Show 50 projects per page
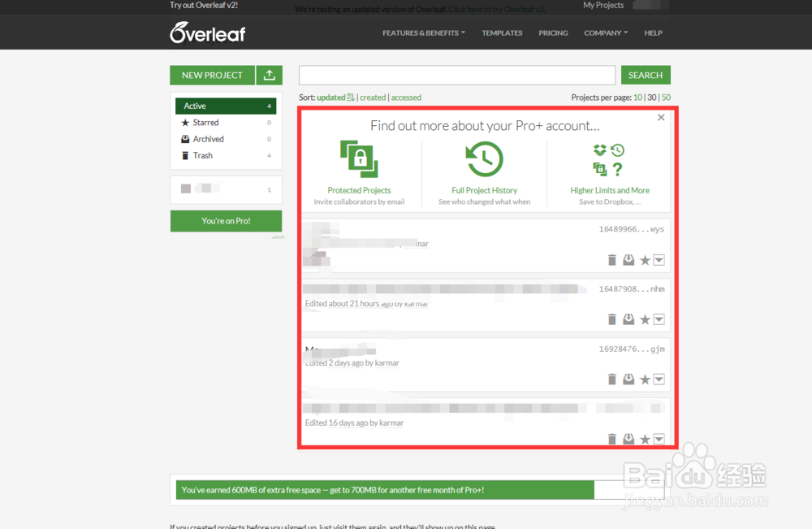The height and width of the screenshot is (529, 812). [x=666, y=97]
